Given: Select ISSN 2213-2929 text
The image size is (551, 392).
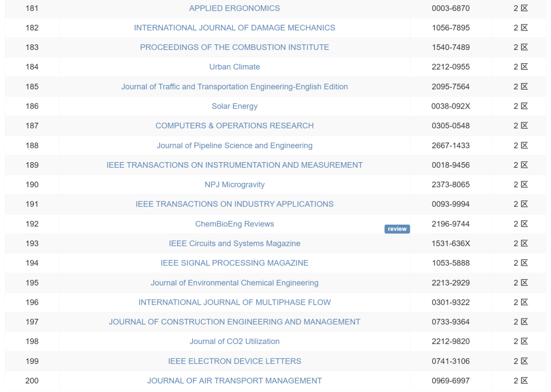Looking at the screenshot, I should (450, 283).
